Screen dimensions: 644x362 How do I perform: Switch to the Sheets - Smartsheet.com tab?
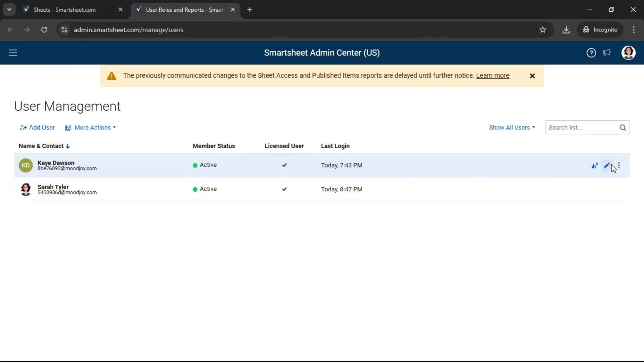pyautogui.click(x=64, y=10)
